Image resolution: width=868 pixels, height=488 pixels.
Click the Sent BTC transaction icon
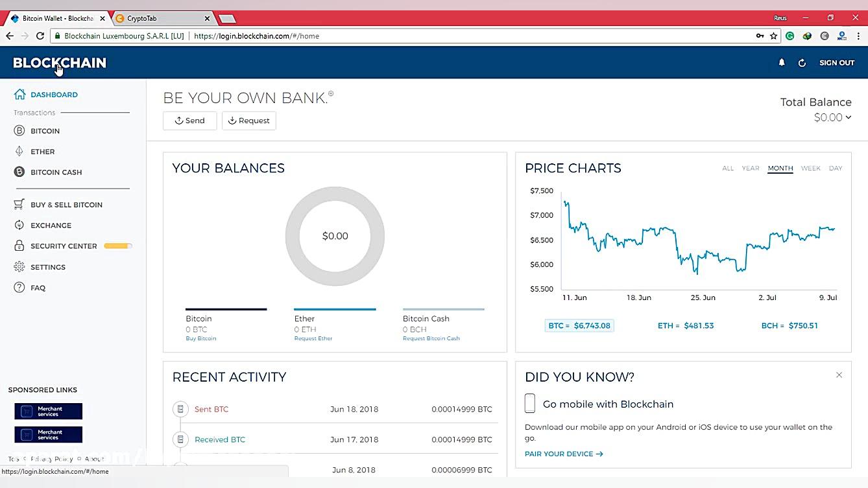(x=180, y=410)
